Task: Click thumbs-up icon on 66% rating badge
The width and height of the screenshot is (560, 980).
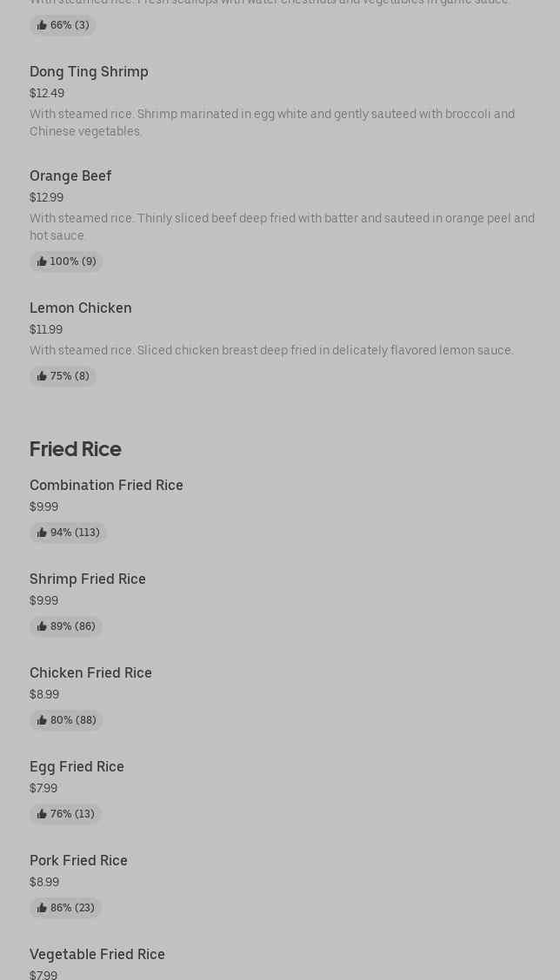Action: [x=42, y=25]
